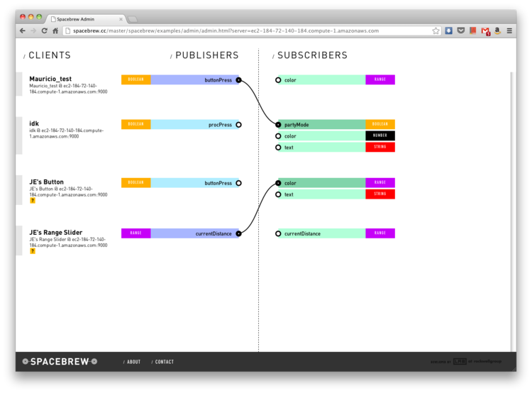Image resolution: width=532 pixels, height=393 pixels.
Task: Click the red bookmark extension icon
Action: [x=472, y=31]
